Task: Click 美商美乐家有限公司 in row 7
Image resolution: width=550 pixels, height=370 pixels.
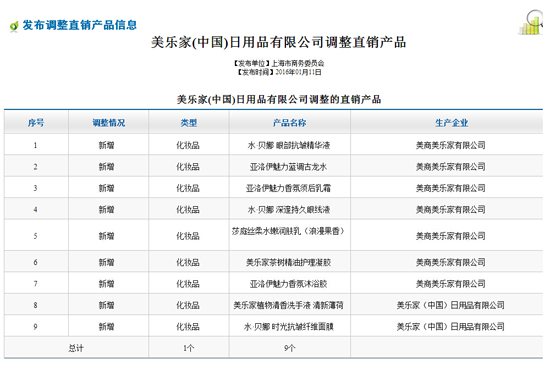Action: coord(451,284)
